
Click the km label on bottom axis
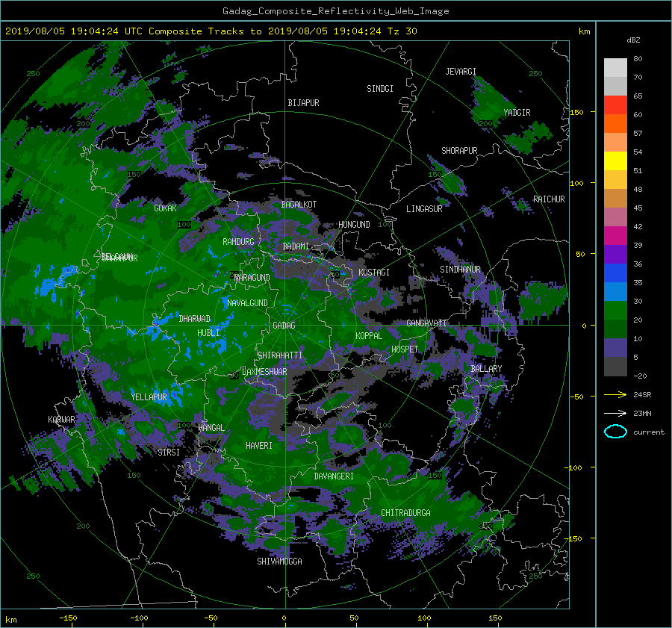[10, 621]
